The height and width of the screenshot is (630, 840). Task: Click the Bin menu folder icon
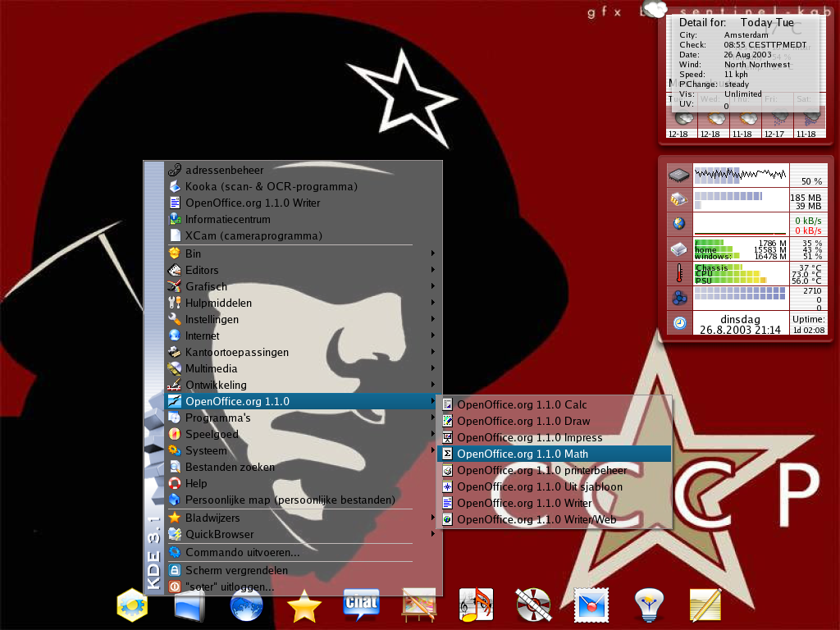tap(174, 253)
